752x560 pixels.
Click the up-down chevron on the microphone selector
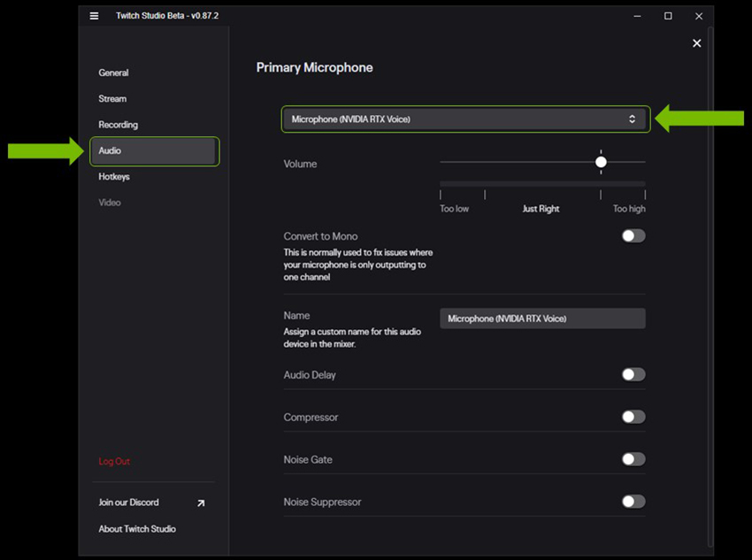(633, 118)
